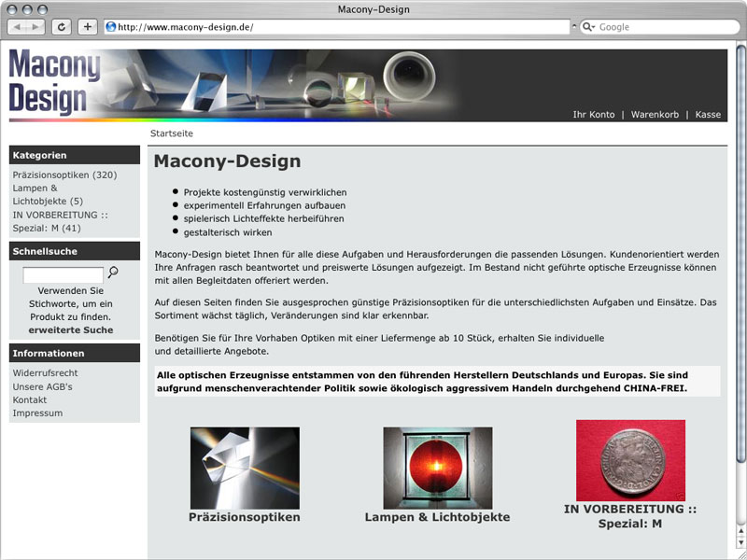747x560 pixels.
Task: Go forward with the browser forward arrow
Action: [x=35, y=27]
